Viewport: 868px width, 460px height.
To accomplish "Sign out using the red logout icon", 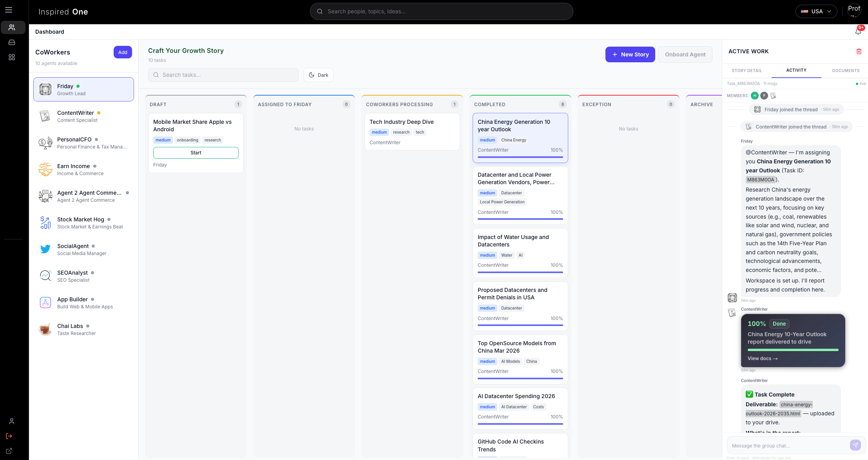I will point(9,436).
